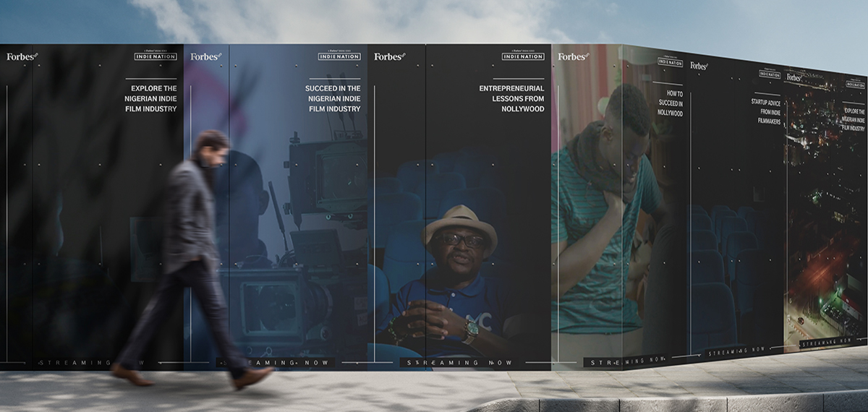Click the Forbes logo on the Startup Advice poster

[x=699, y=66]
